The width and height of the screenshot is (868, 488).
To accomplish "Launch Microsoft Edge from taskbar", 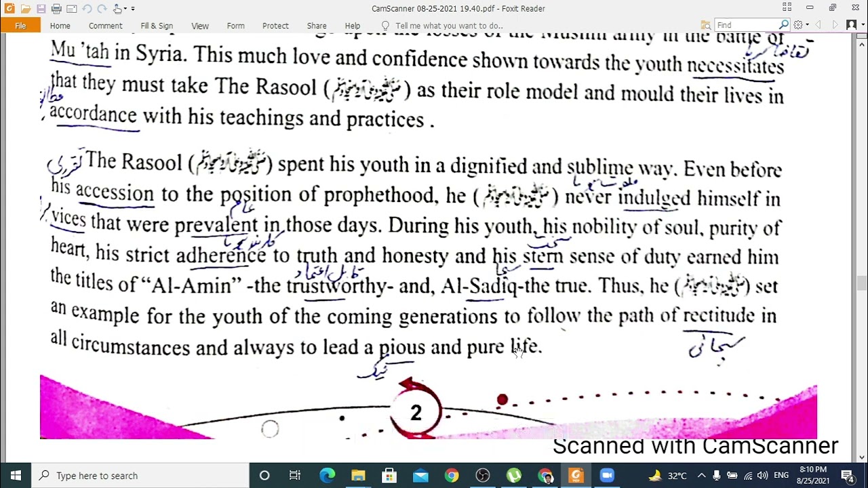I will (x=327, y=475).
